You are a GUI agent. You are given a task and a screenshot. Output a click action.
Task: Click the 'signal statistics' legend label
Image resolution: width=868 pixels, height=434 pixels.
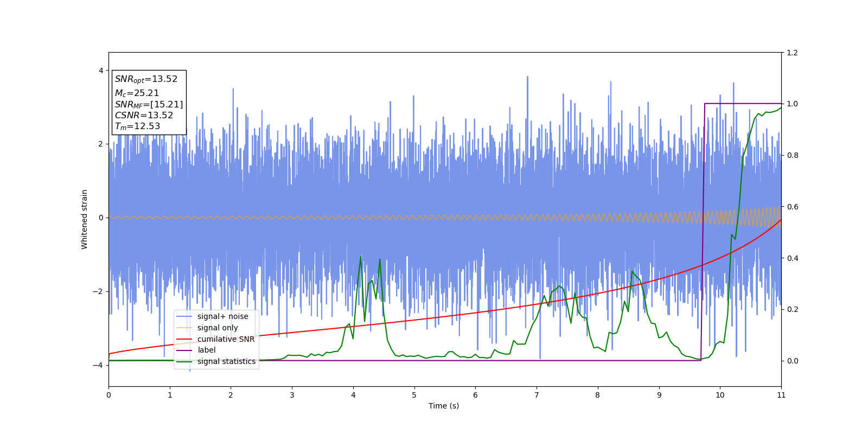pyautogui.click(x=226, y=361)
